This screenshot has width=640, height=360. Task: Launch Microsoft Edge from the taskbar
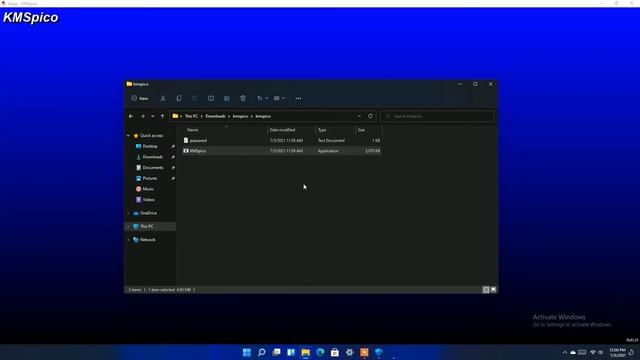point(320,352)
